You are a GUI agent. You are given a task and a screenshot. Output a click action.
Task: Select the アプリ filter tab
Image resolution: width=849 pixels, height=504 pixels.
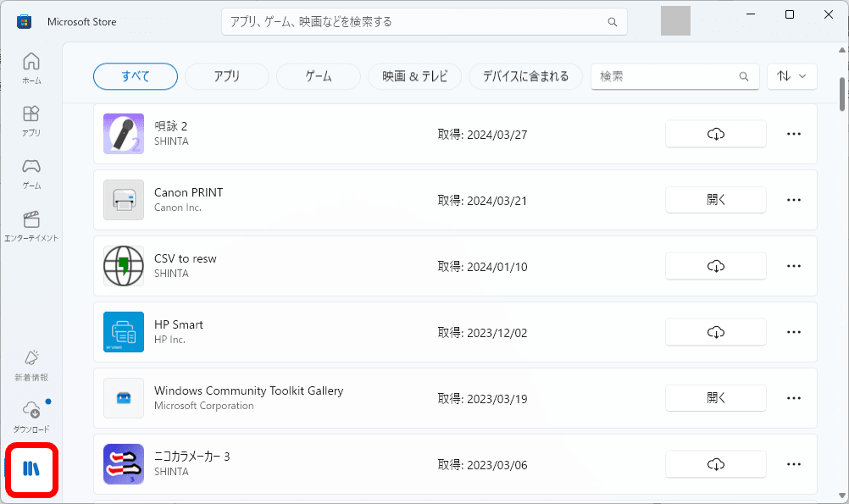click(227, 76)
